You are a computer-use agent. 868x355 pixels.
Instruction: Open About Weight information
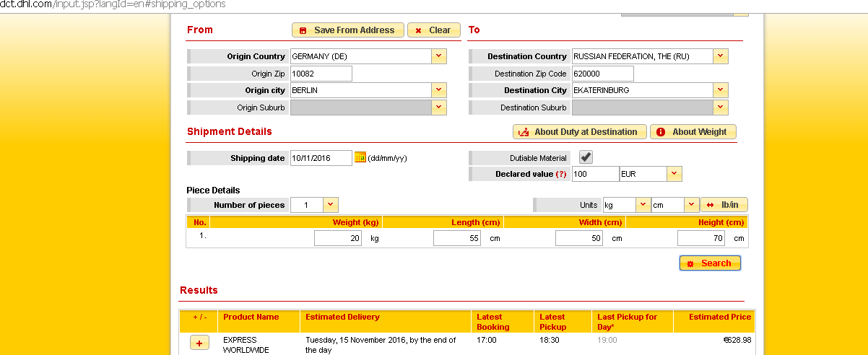pyautogui.click(x=693, y=132)
